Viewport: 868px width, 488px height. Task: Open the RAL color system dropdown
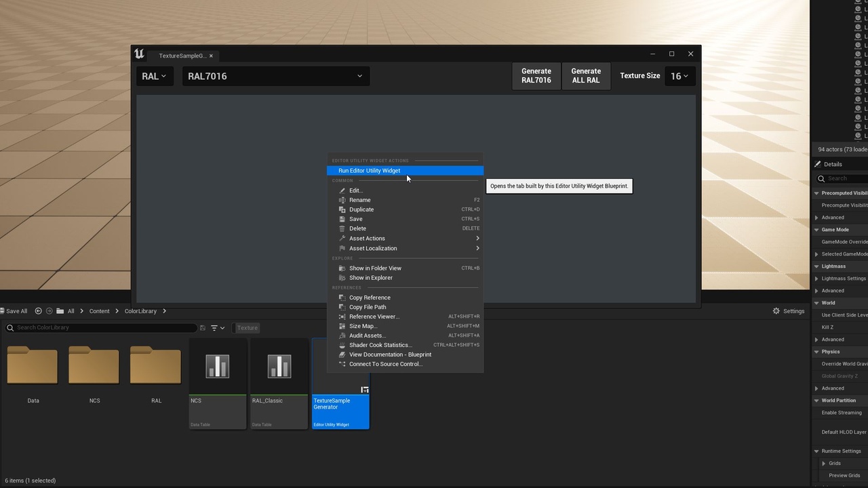(155, 76)
